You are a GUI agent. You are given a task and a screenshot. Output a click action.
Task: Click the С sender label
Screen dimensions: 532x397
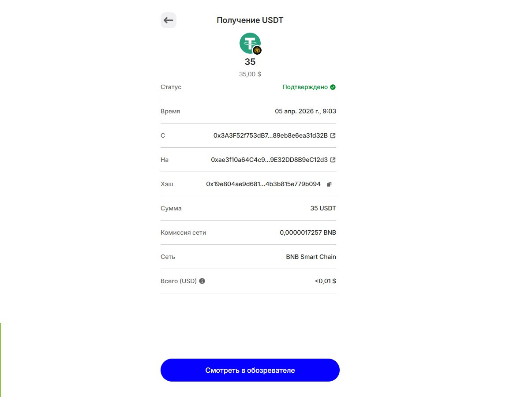pyautogui.click(x=163, y=135)
